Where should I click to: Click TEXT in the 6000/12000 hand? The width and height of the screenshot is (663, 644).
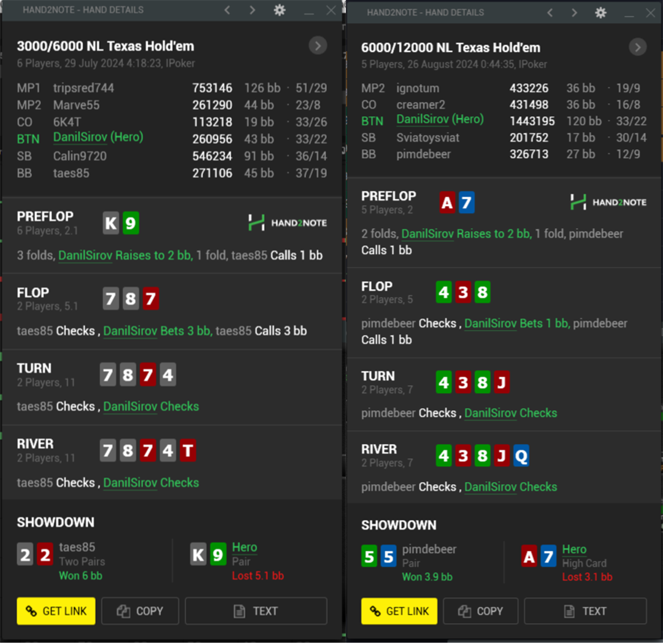point(586,611)
